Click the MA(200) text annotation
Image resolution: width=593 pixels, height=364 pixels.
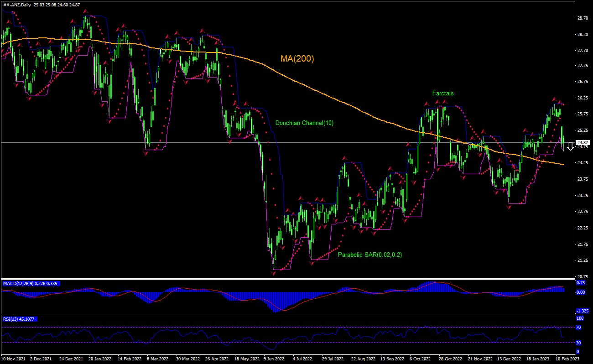click(297, 58)
